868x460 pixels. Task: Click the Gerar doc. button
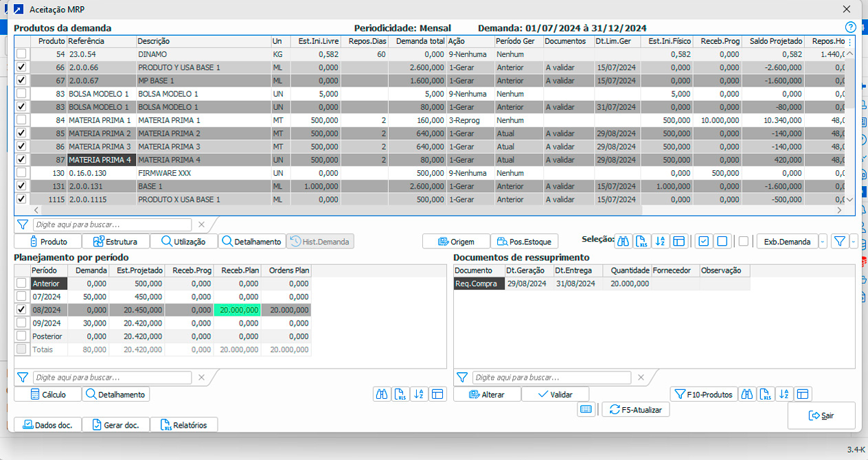tap(115, 425)
